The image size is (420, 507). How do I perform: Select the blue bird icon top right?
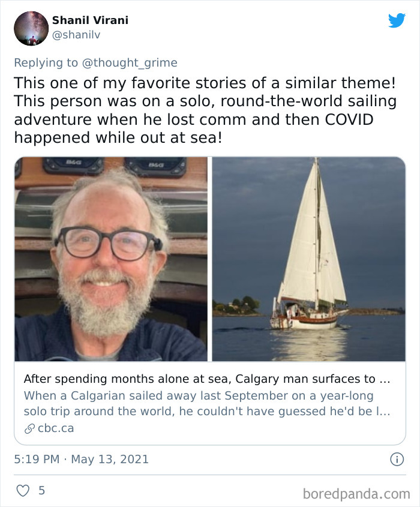pyautogui.click(x=397, y=21)
